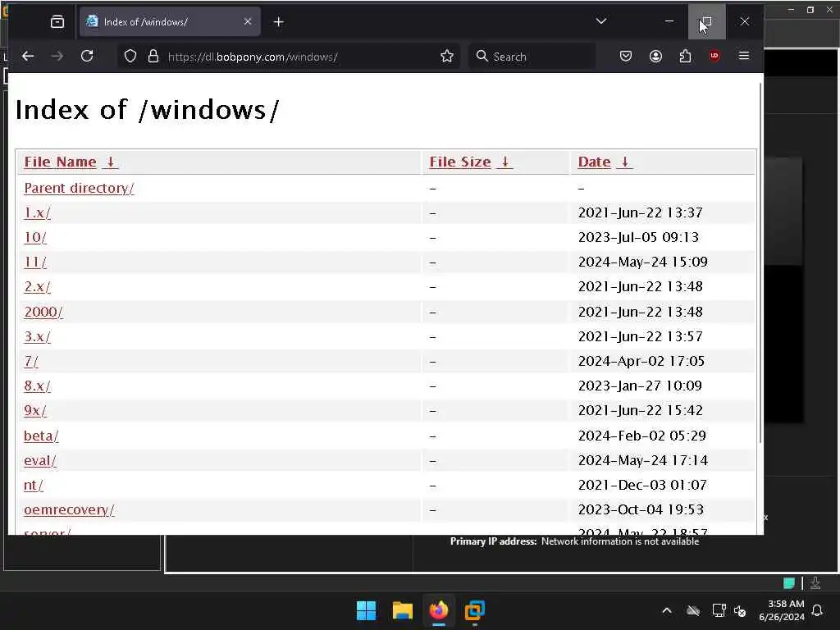Open the 1.x/ folder
The image size is (840, 630).
point(37,212)
